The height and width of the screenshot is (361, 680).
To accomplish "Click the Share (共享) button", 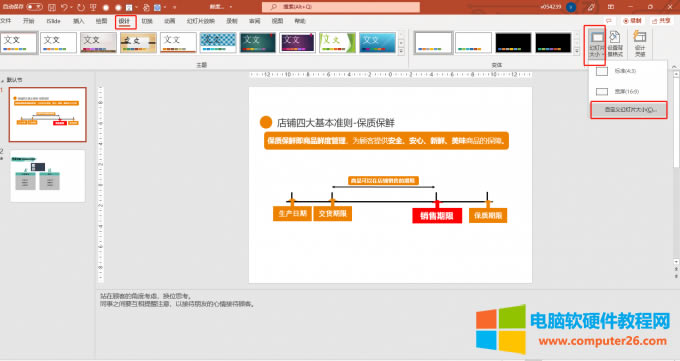I will 661,21.
